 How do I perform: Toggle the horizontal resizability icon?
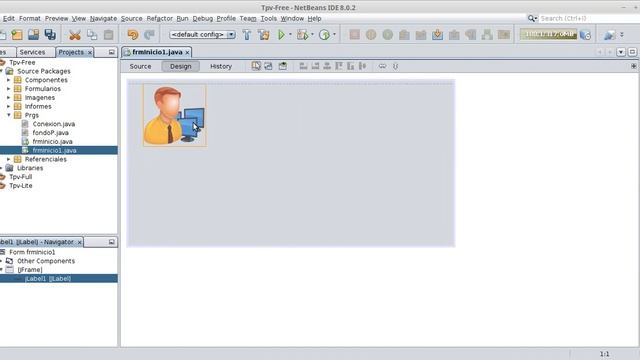382,66
